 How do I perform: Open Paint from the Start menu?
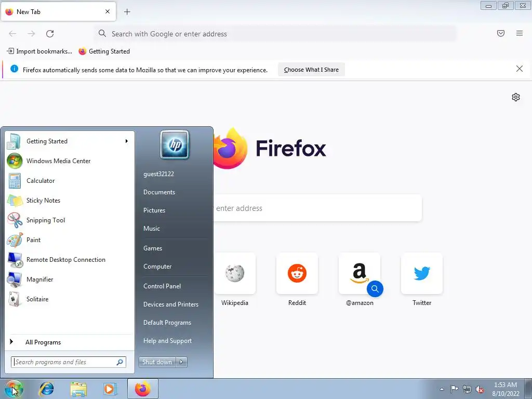70,240
